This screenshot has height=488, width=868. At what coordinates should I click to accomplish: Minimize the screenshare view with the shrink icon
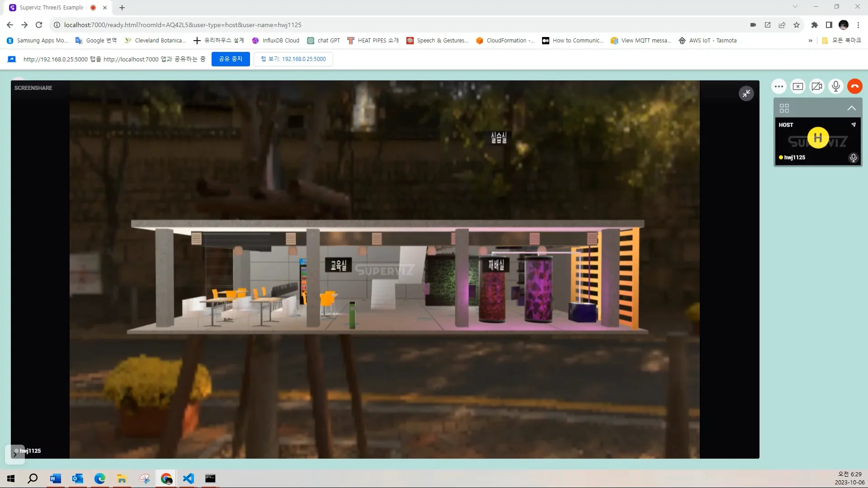[746, 94]
